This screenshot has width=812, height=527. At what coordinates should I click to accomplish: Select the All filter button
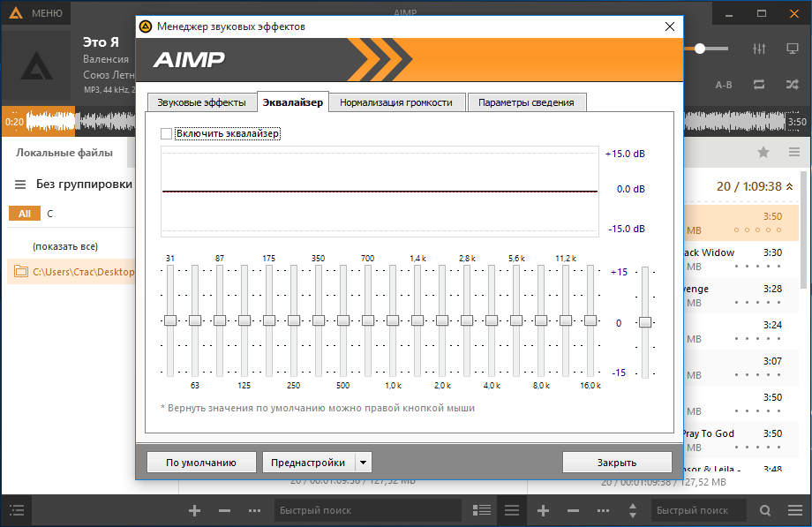25,214
